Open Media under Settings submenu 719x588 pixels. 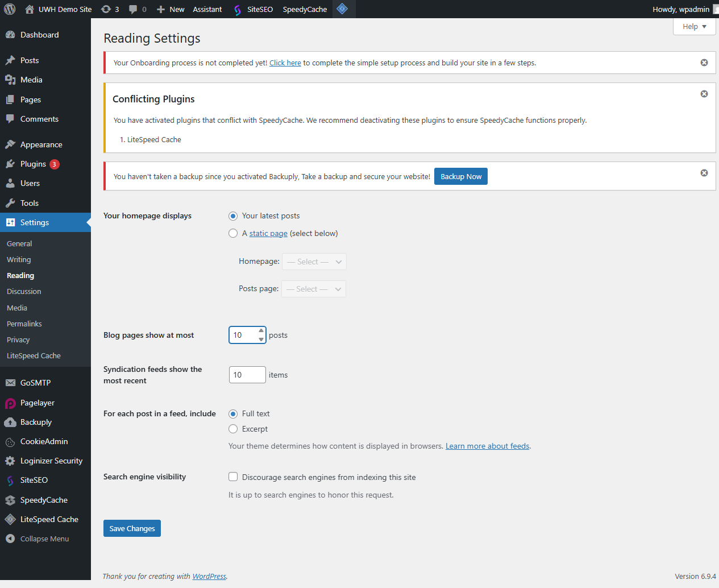[17, 308]
